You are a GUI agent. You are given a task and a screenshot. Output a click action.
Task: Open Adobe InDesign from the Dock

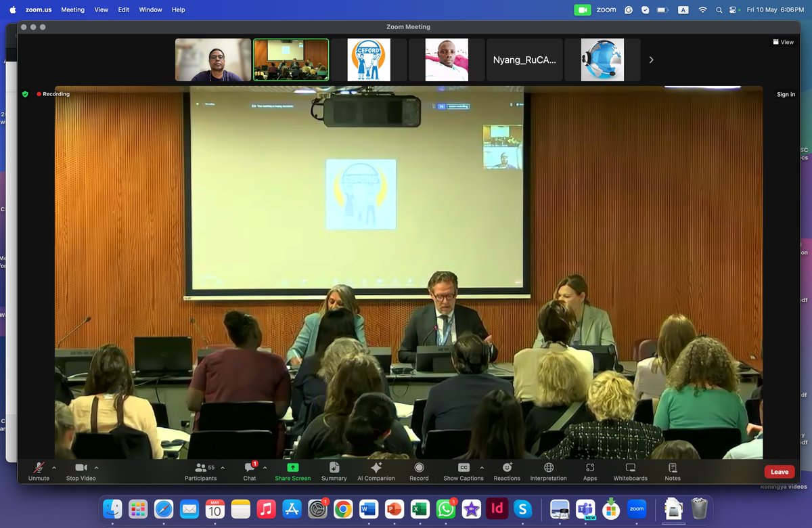[497, 509]
